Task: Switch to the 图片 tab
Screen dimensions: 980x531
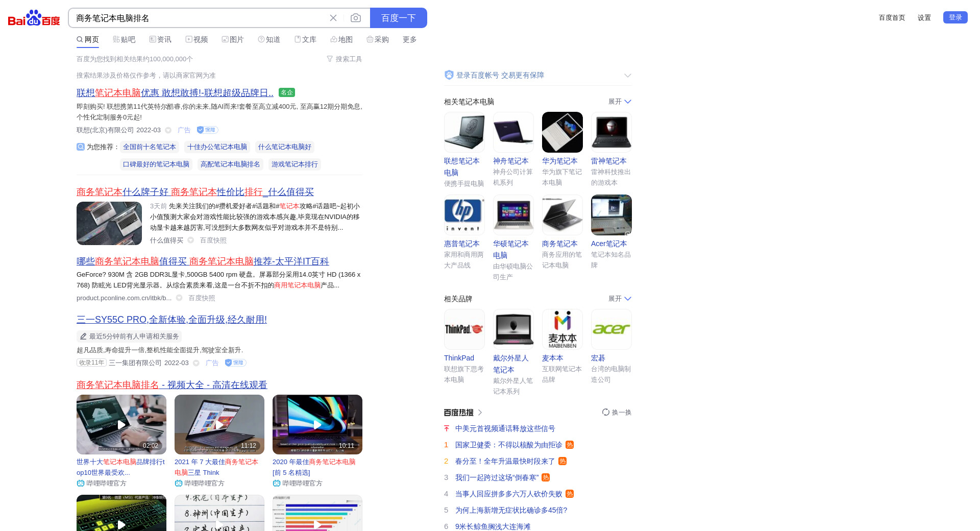Action: click(233, 39)
